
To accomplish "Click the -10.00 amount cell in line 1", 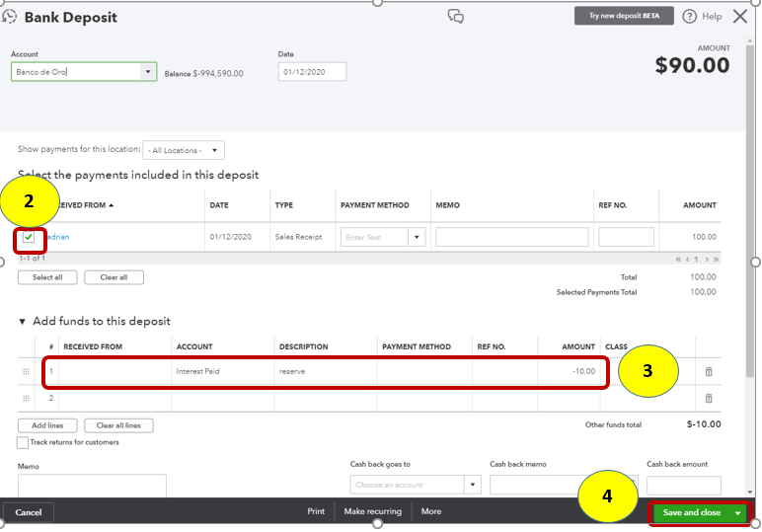I will (x=569, y=372).
